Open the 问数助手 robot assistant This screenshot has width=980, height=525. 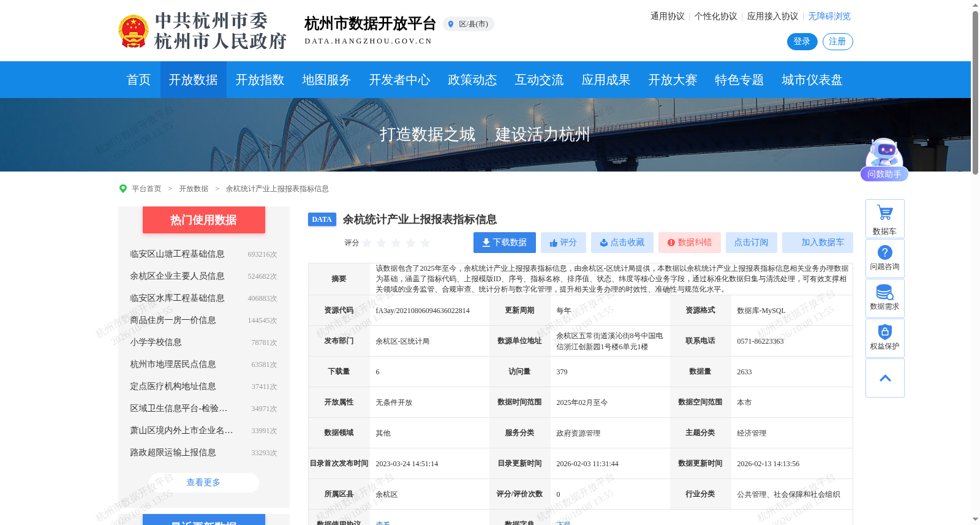[884, 160]
